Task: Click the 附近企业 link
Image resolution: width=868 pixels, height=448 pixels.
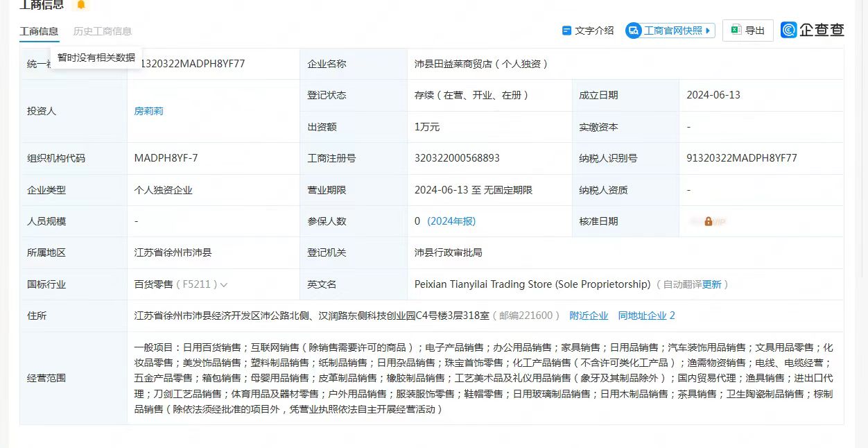Action: pyautogui.click(x=589, y=315)
